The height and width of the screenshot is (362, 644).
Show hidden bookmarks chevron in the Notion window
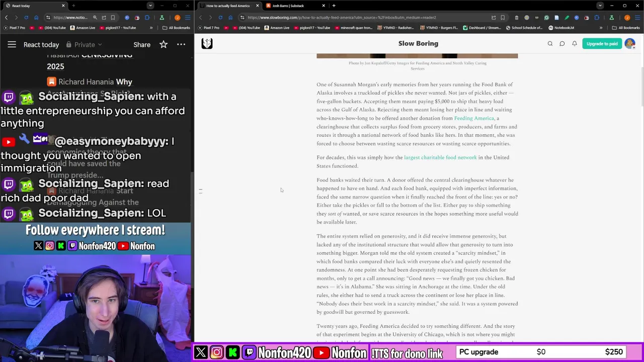coord(151,28)
